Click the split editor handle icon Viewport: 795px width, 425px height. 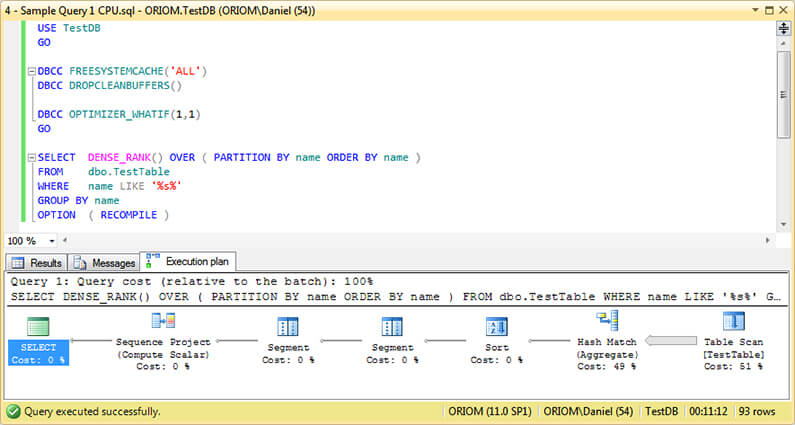coord(783,28)
